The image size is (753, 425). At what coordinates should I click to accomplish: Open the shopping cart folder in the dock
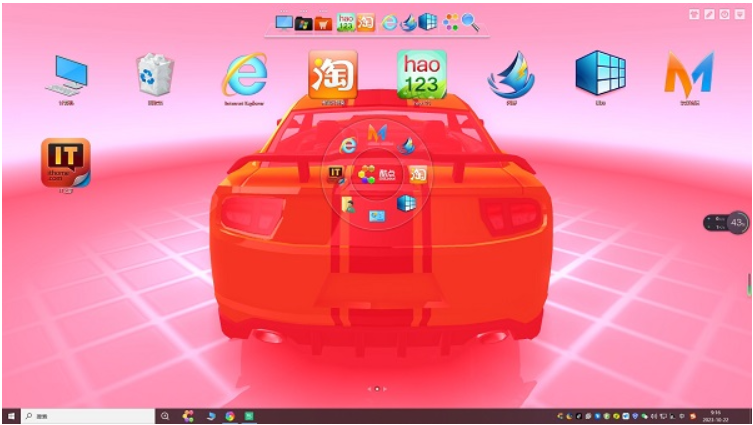tap(323, 23)
